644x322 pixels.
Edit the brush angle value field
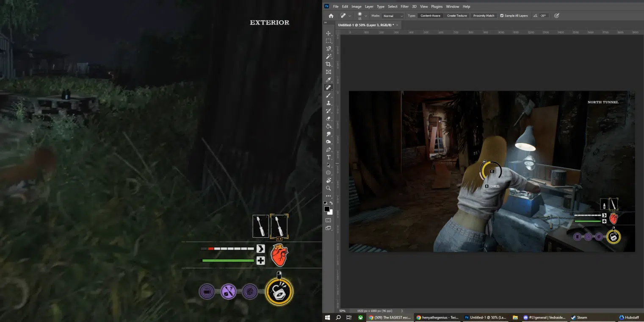[543, 16]
